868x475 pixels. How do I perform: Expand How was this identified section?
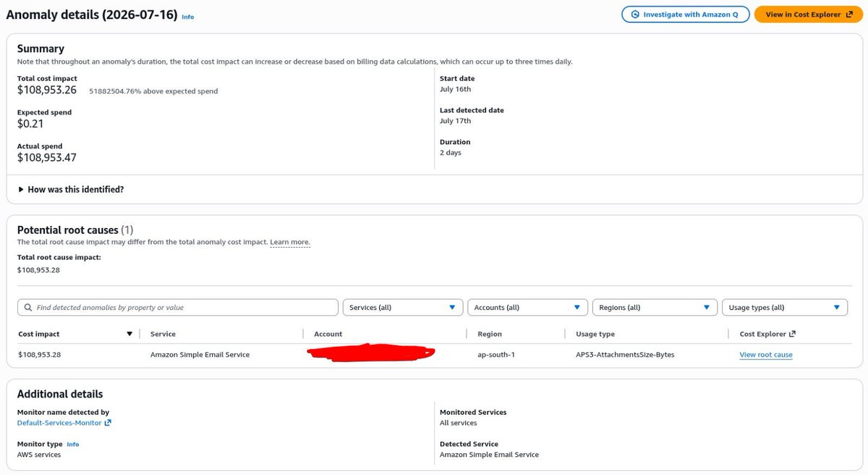pyautogui.click(x=71, y=189)
